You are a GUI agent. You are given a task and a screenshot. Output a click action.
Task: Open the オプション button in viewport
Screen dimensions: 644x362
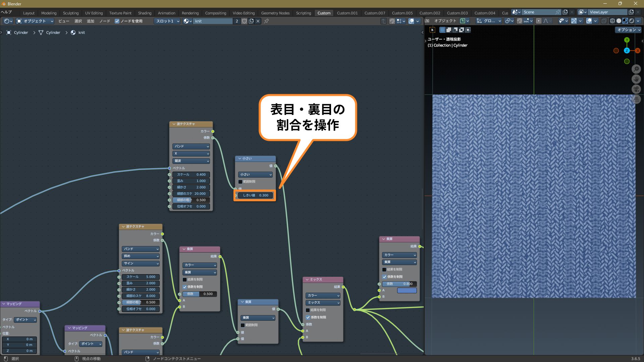[628, 30]
